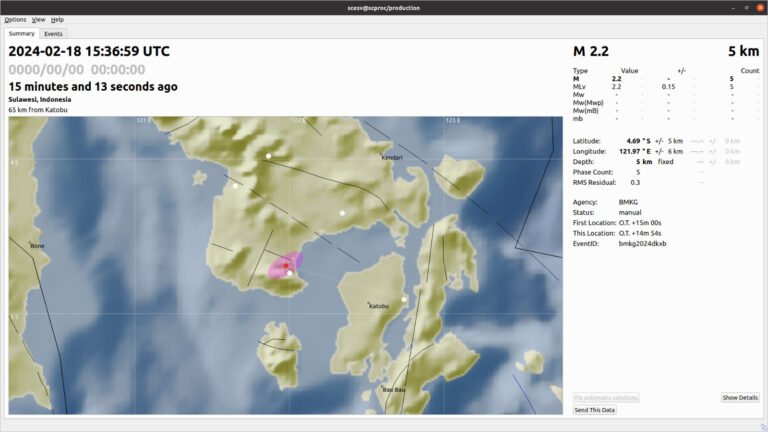
Task: Click the longitude value 121.97 ° E
Action: [635, 151]
